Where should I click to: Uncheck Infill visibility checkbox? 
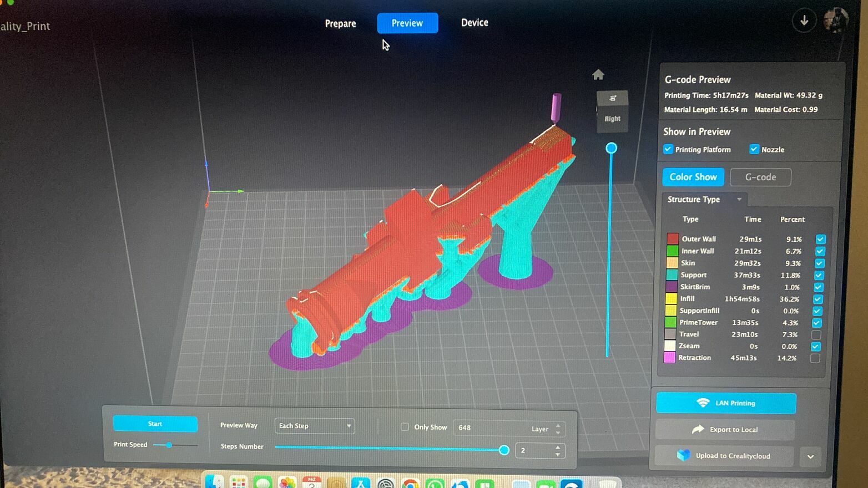(x=817, y=299)
